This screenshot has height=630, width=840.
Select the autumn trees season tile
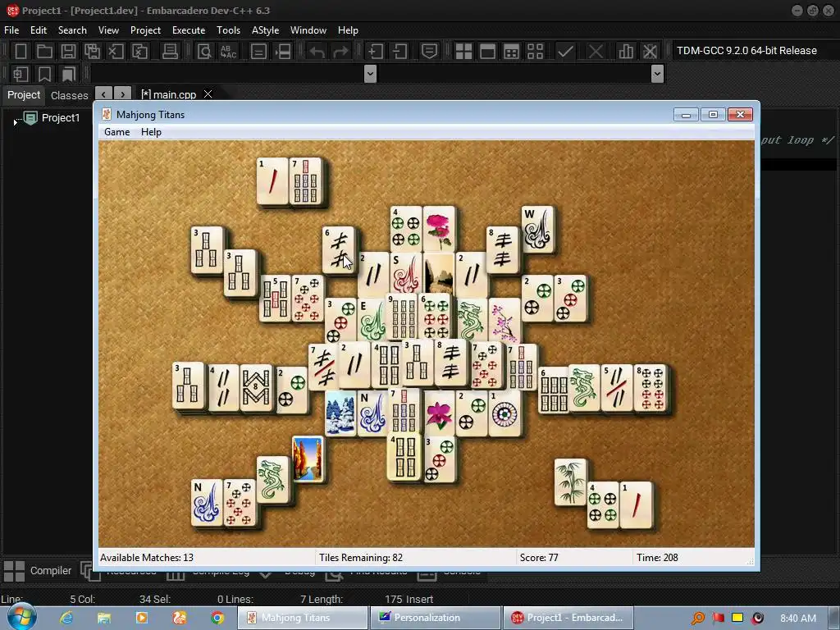coord(308,459)
